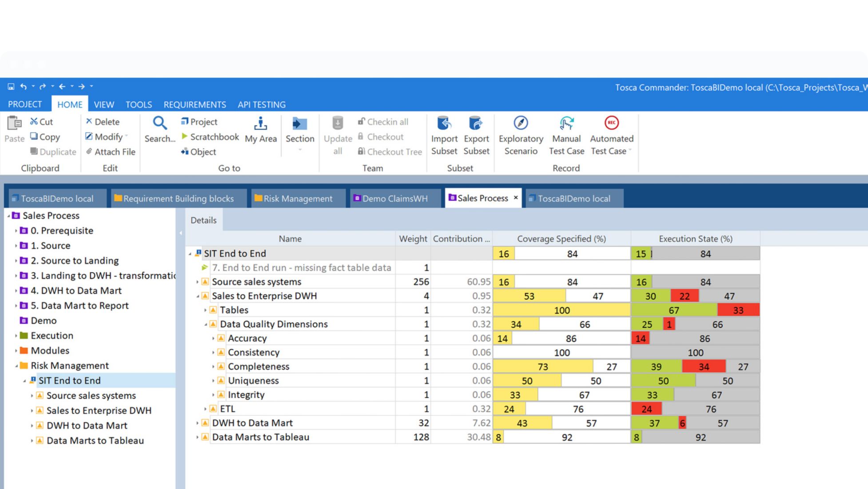This screenshot has height=489, width=868.
Task: Start an Exploratory Scenario recording
Action: click(521, 124)
